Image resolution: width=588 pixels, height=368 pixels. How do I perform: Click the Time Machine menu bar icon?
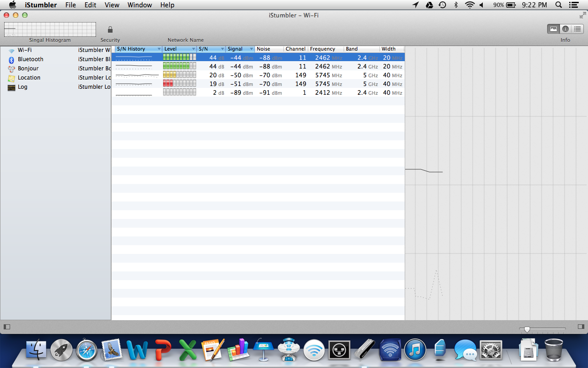pyautogui.click(x=442, y=5)
